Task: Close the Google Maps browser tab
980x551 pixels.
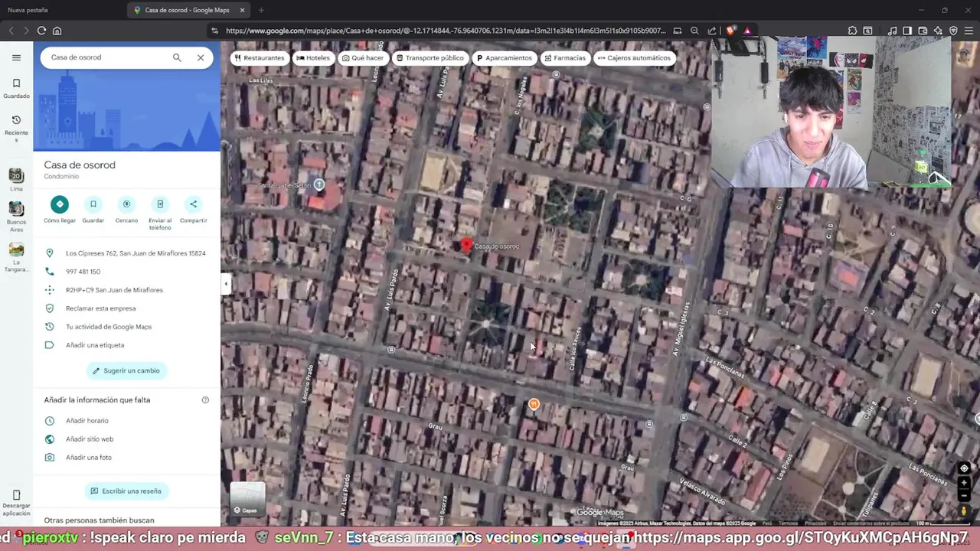Action: point(243,10)
